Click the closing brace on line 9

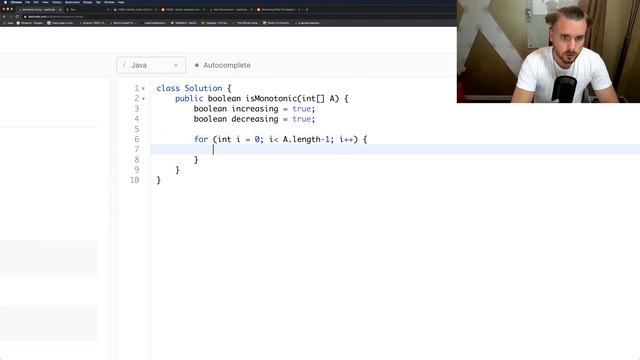pyautogui.click(x=177, y=170)
